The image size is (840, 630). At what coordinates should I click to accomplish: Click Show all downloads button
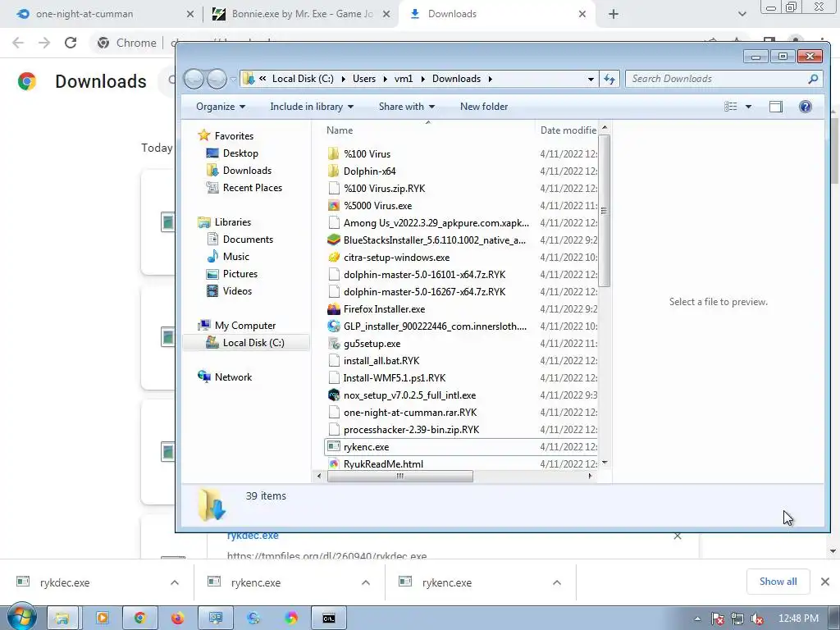[778, 582]
